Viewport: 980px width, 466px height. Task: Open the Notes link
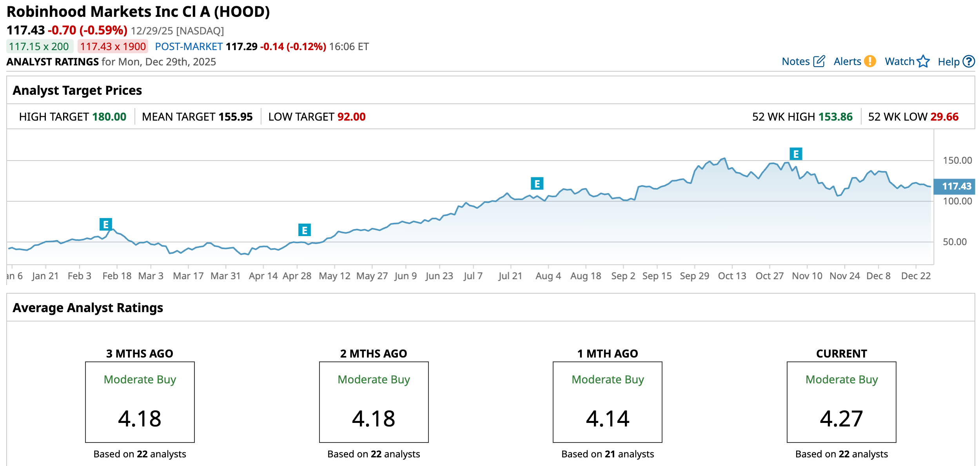click(x=795, y=61)
